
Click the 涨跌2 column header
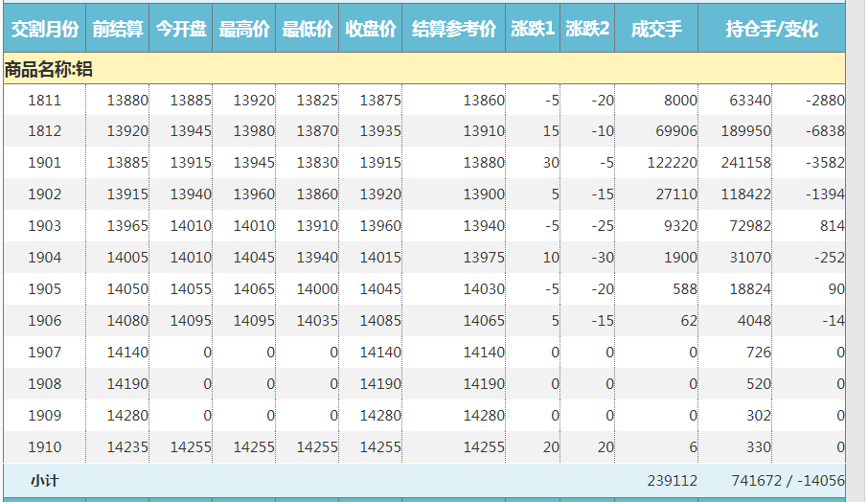(587, 30)
